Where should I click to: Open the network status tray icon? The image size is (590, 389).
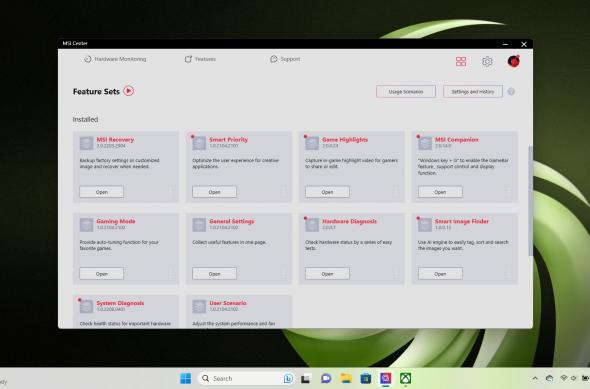(x=563, y=378)
